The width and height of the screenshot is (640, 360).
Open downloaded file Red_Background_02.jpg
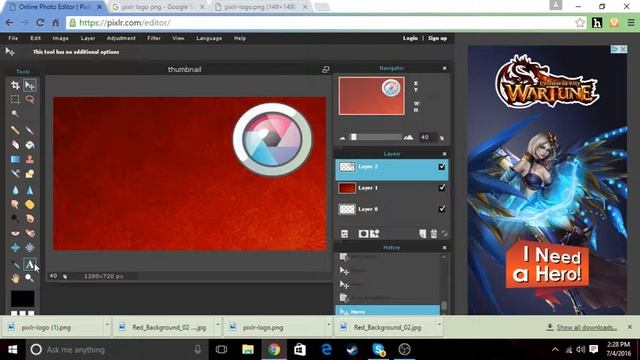[387, 327]
